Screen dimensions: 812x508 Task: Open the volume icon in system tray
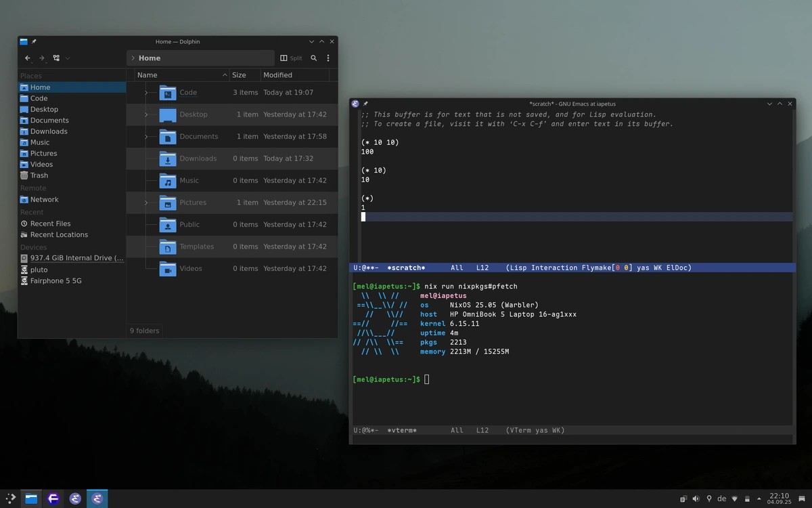coord(696,499)
